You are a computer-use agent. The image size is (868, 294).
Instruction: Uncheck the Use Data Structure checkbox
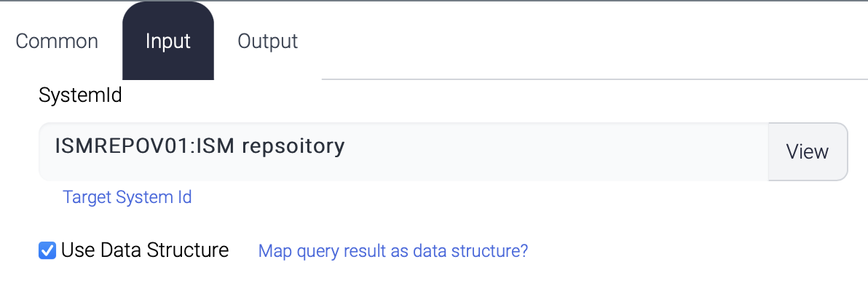tap(47, 251)
